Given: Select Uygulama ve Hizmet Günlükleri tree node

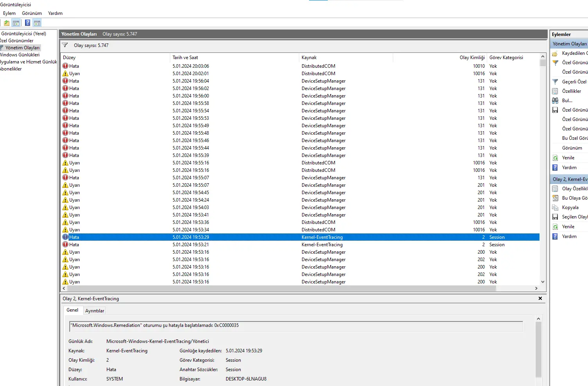Looking at the screenshot, I should click(x=29, y=62).
